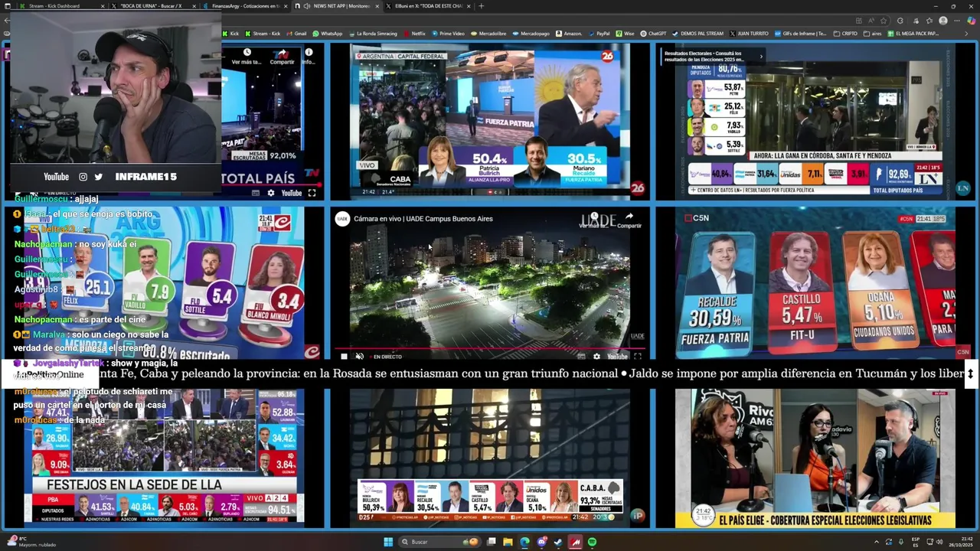Open ESP language input switcher
Screen dimensions: 980x551
(915, 542)
